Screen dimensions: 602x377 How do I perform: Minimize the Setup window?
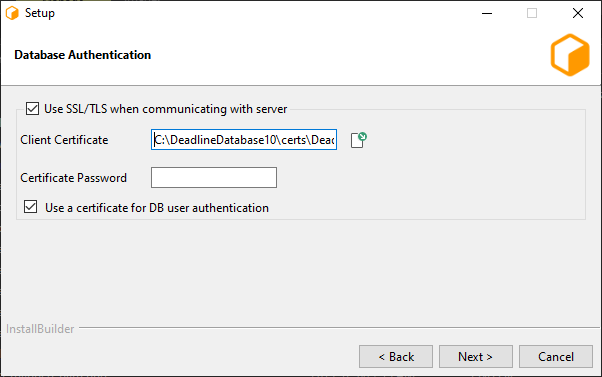tap(487, 13)
